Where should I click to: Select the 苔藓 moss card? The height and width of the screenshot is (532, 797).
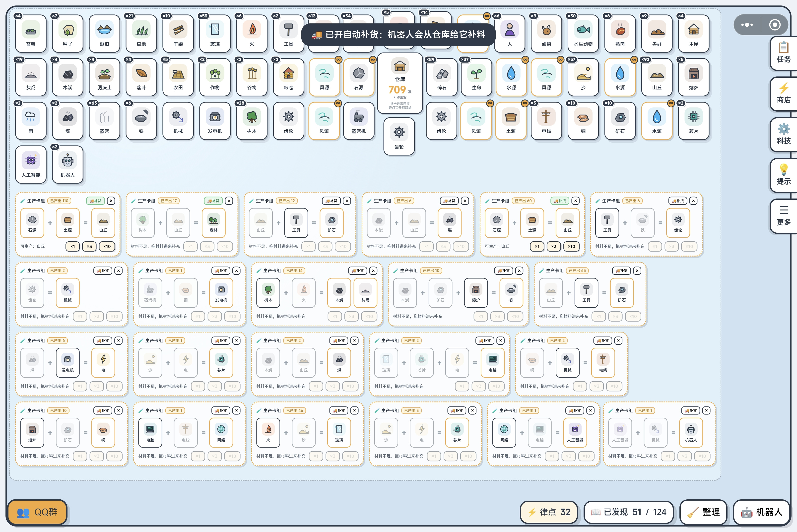tap(31, 34)
